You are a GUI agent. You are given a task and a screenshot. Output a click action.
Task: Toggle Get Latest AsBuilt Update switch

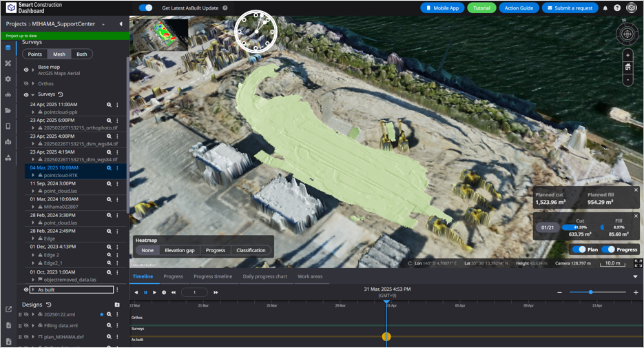point(145,8)
